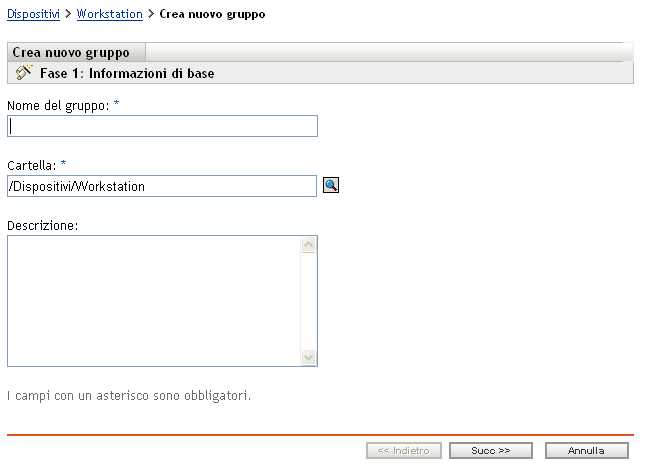This screenshot has width=647, height=467.
Task: Click the wizard icon beside Fase 1
Action: tap(24, 73)
